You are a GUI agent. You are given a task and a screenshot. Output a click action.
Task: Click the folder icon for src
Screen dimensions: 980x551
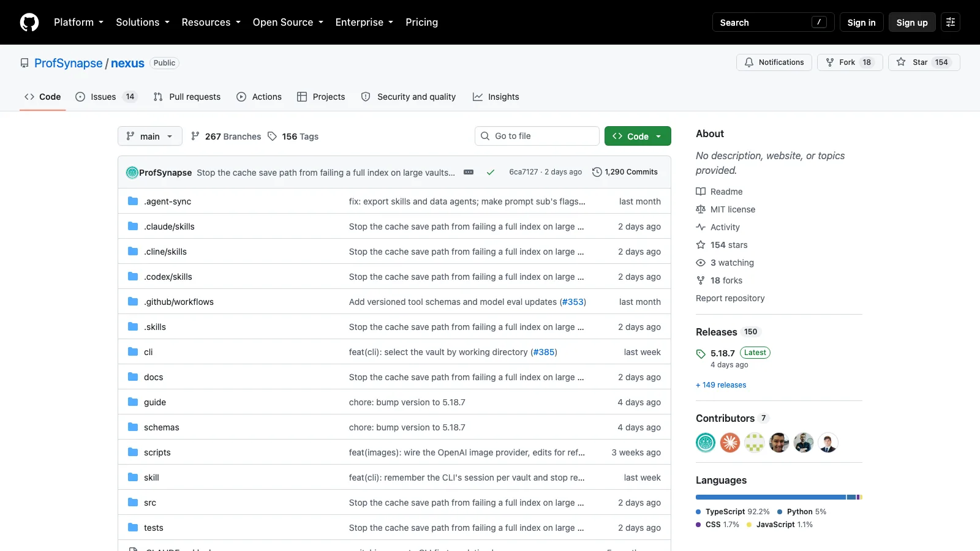pyautogui.click(x=133, y=502)
